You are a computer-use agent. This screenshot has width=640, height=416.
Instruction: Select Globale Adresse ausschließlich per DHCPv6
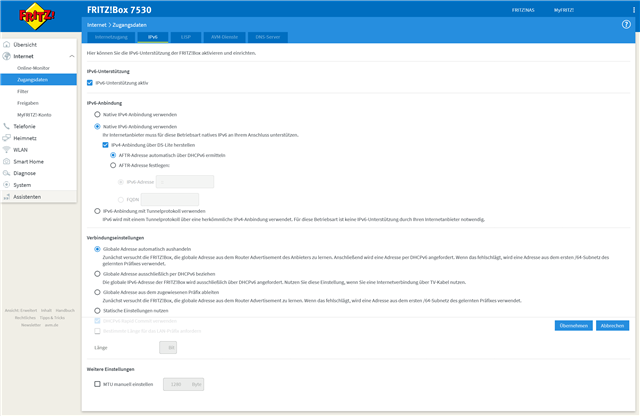click(97, 274)
